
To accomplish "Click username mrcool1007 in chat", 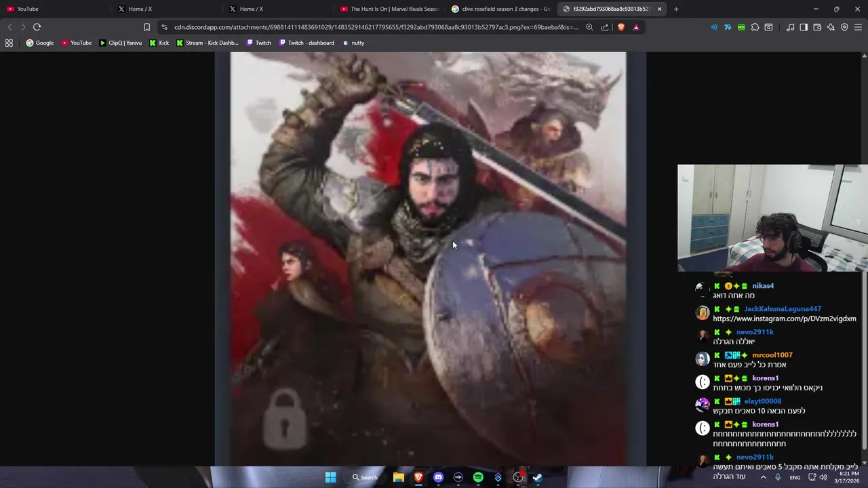I will click(772, 355).
